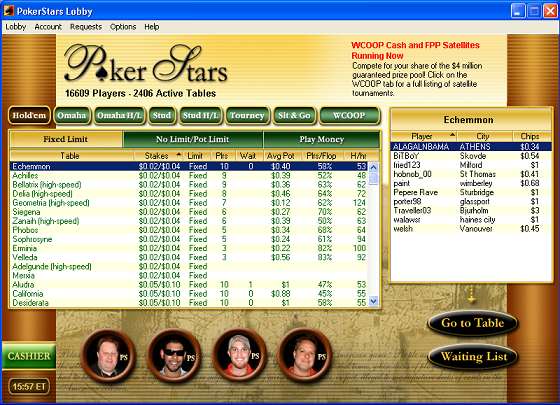Select the Siegena table row
560x405 pixels.
[x=189, y=212]
